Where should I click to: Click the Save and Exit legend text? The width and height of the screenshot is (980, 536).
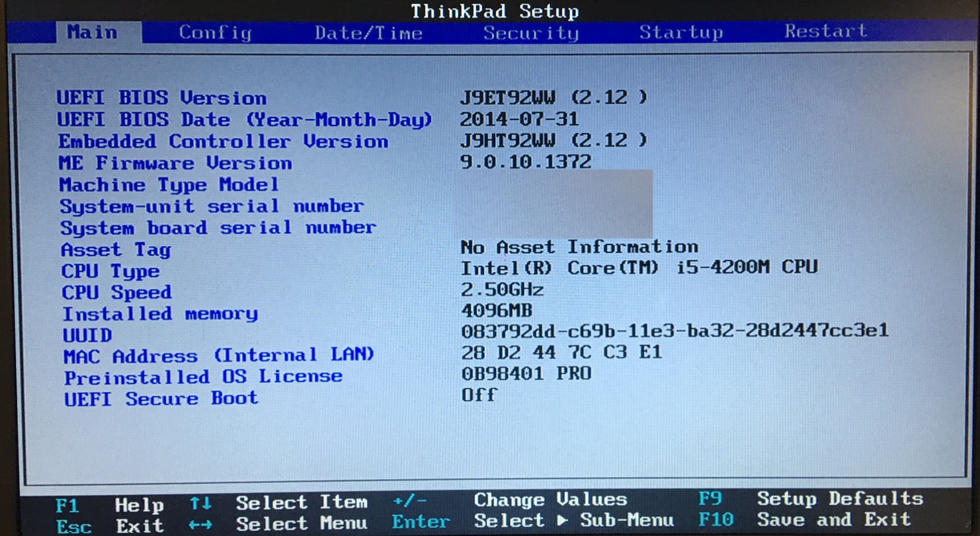834,519
